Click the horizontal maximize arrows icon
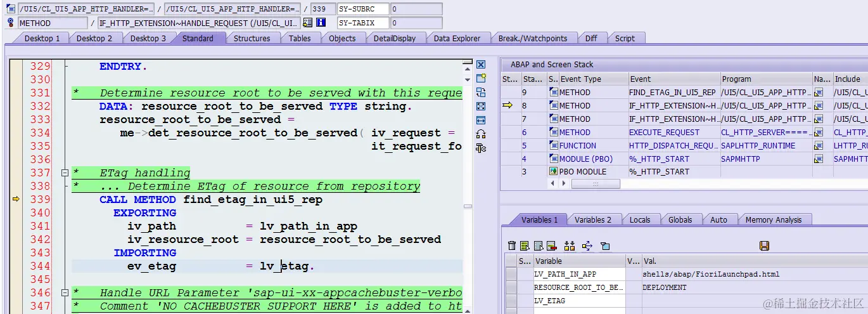868x314 pixels. 481,120
